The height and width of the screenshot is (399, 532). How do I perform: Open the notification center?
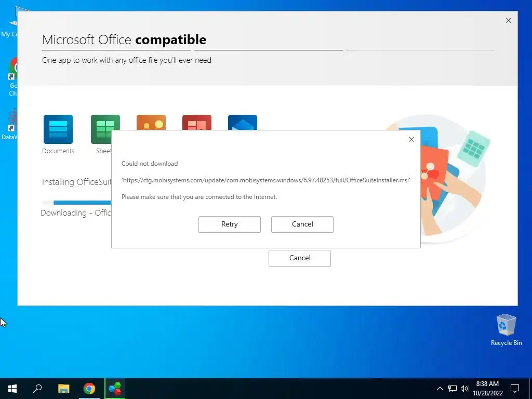[515, 389]
